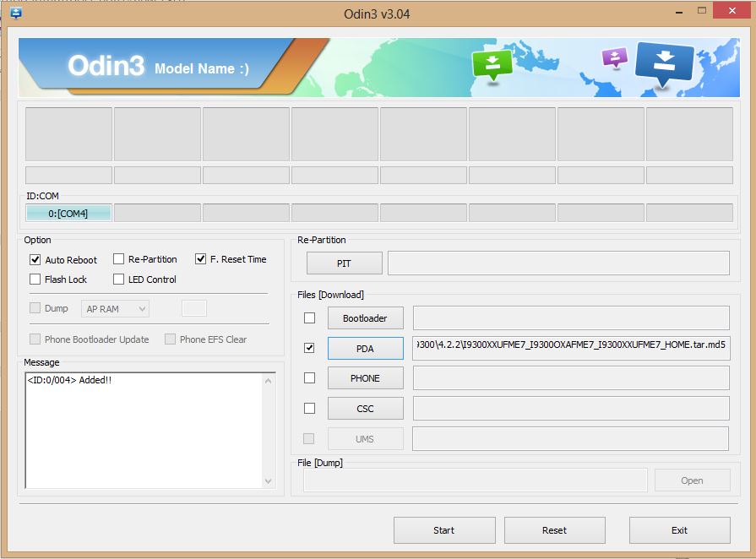
Task: Check the Bootloader file checkbox
Action: coord(309,318)
